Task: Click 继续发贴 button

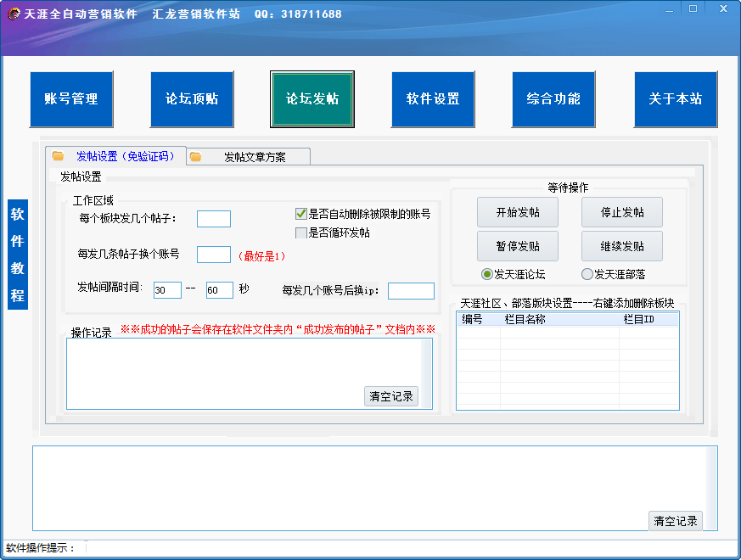Action: (x=622, y=246)
